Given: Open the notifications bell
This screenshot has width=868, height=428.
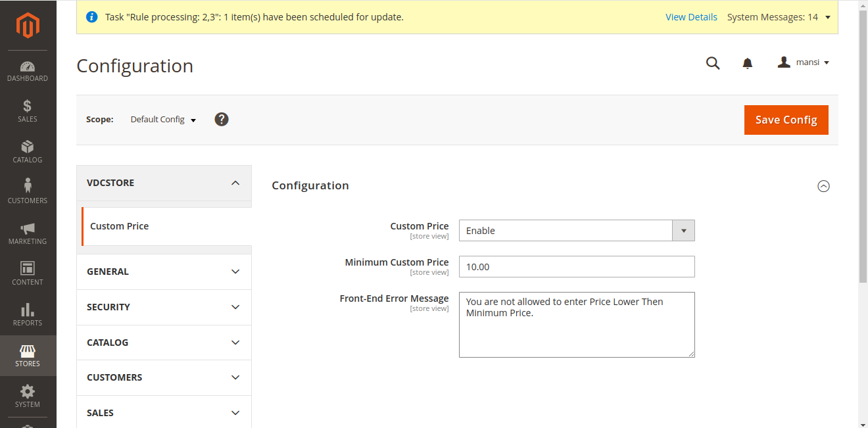Looking at the screenshot, I should coord(748,63).
